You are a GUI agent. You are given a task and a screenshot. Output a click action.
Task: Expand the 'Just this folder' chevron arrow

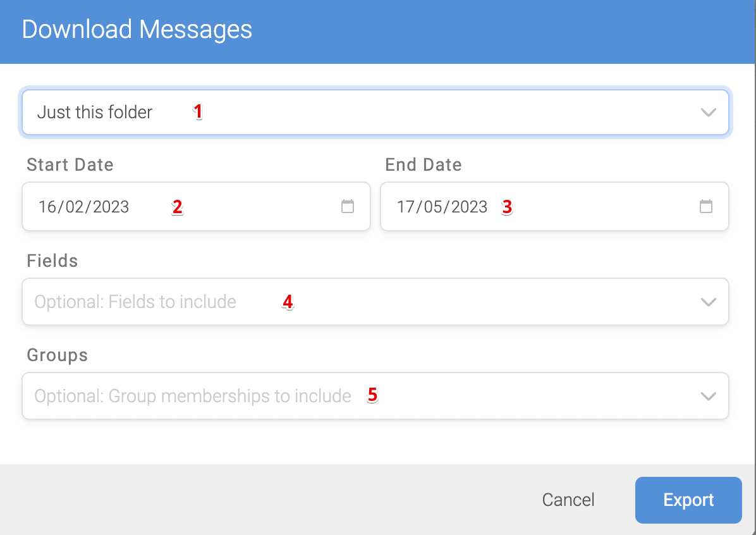708,113
